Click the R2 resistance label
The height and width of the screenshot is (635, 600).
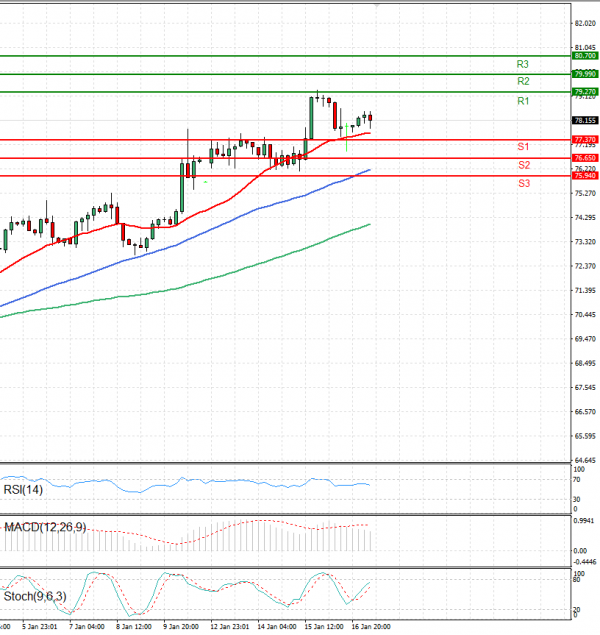point(523,81)
